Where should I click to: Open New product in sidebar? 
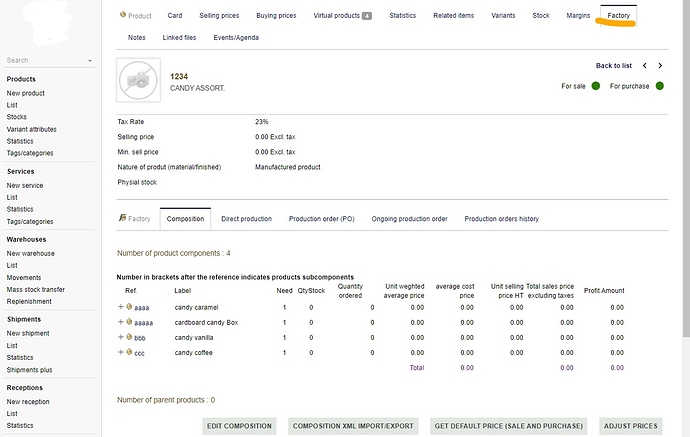[26, 93]
